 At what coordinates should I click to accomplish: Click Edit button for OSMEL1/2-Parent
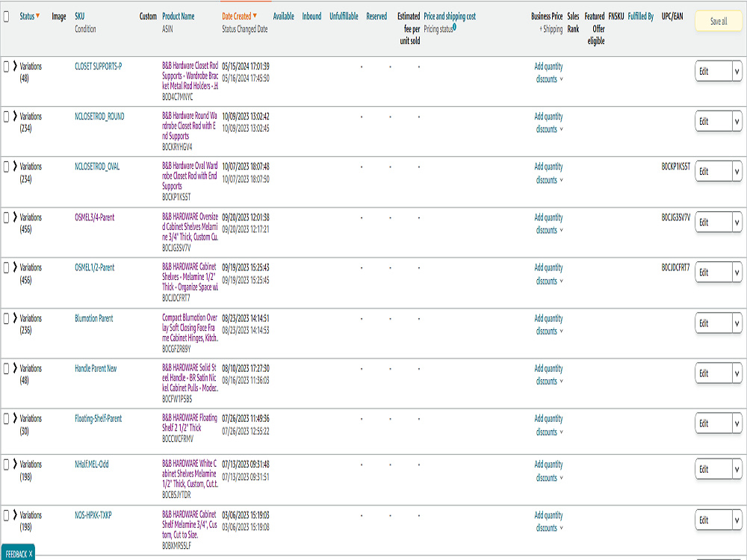click(x=713, y=273)
